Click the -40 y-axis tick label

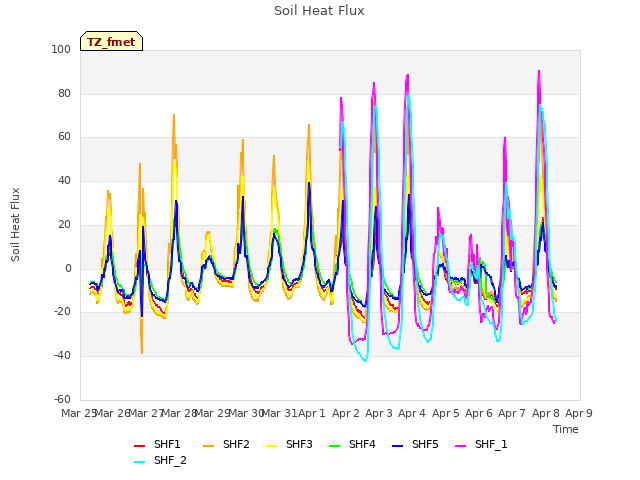click(62, 356)
